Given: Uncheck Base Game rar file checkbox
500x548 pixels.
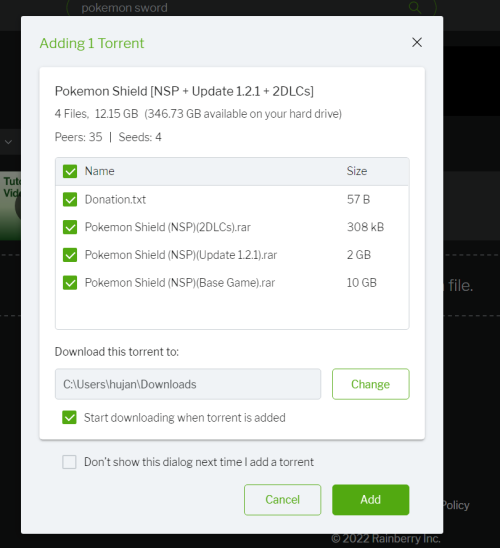Looking at the screenshot, I should [70, 283].
